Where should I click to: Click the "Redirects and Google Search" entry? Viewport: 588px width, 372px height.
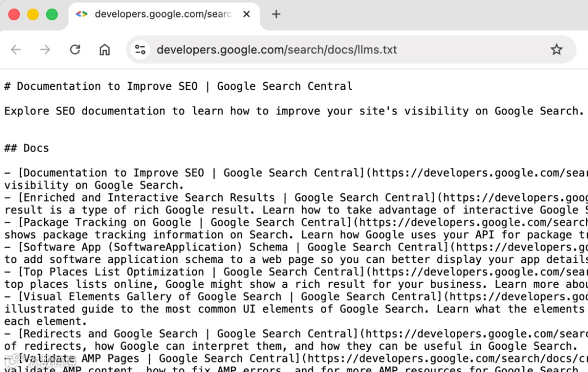coord(108,334)
